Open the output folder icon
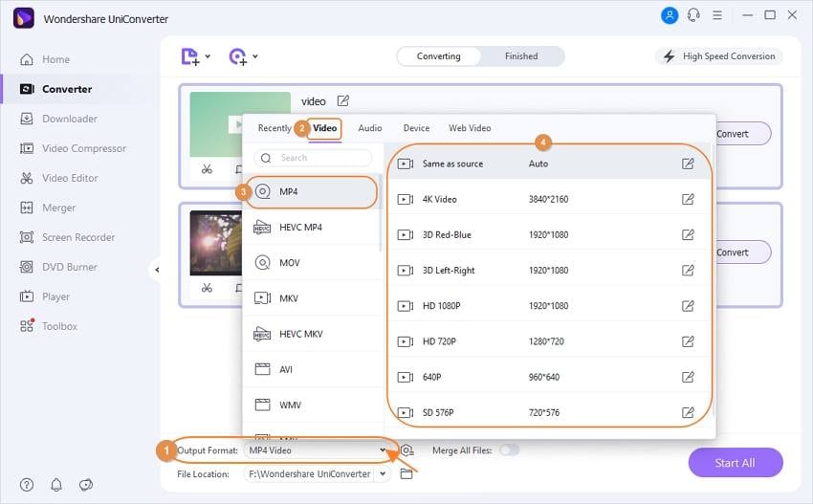813x504 pixels. (x=406, y=474)
